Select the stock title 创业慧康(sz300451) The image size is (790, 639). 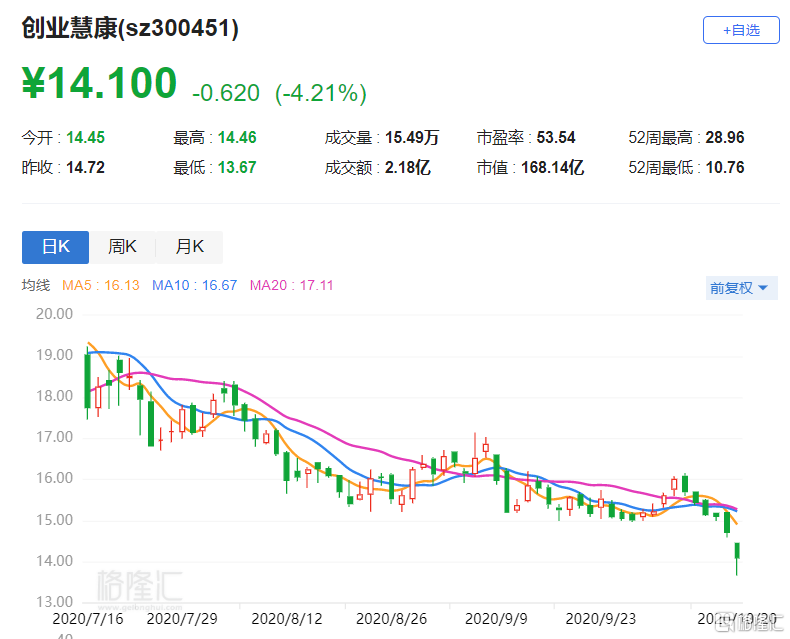tap(130, 28)
